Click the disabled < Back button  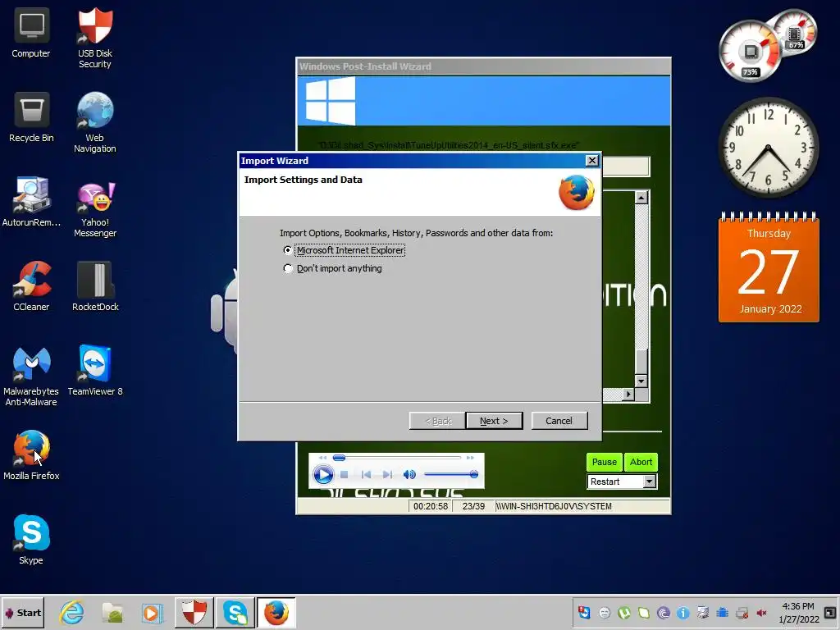pos(438,421)
